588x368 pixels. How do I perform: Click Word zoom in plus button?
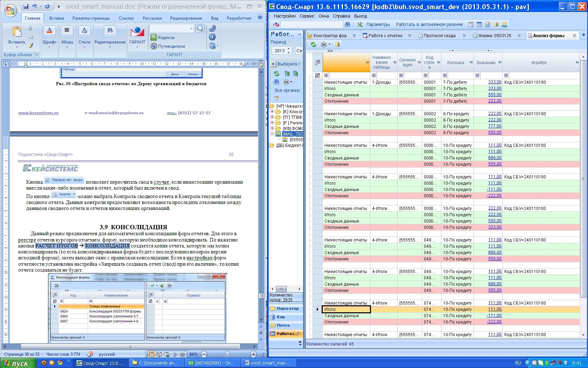click(x=253, y=354)
